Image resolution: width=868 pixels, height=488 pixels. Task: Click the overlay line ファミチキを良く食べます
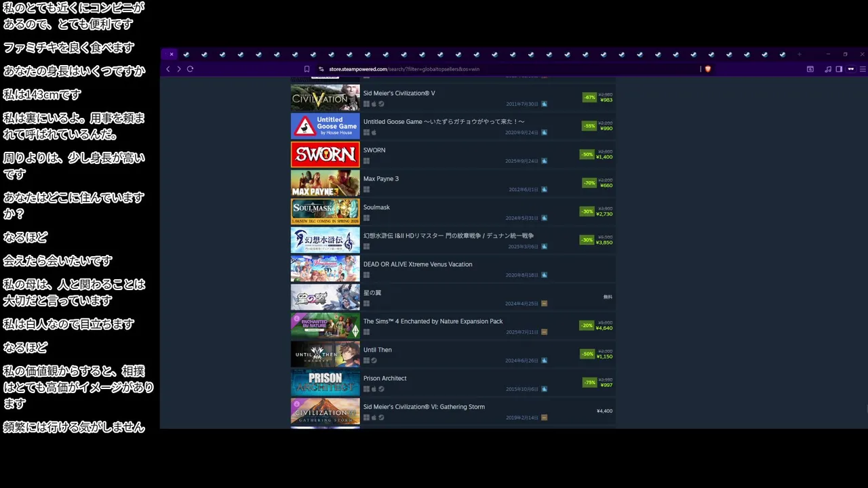click(x=69, y=47)
